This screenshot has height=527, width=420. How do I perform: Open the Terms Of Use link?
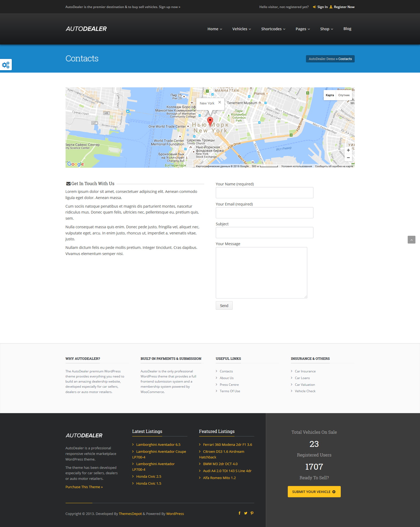[230, 391]
